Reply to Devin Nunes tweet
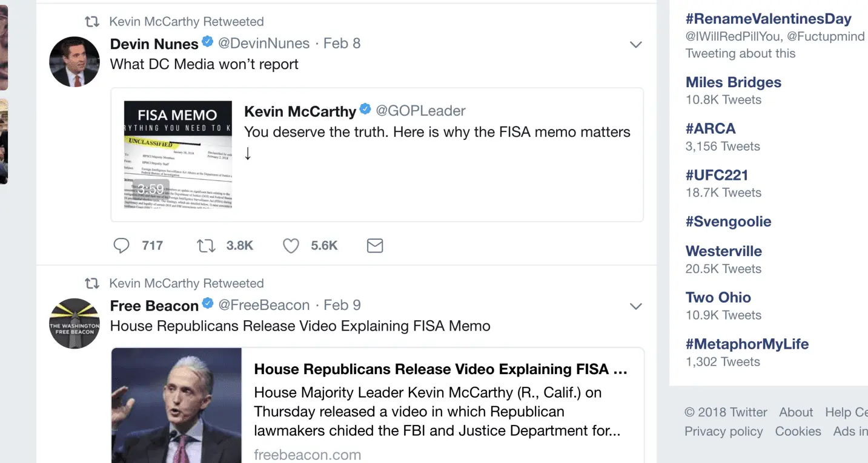This screenshot has width=868, height=463. coord(122,246)
